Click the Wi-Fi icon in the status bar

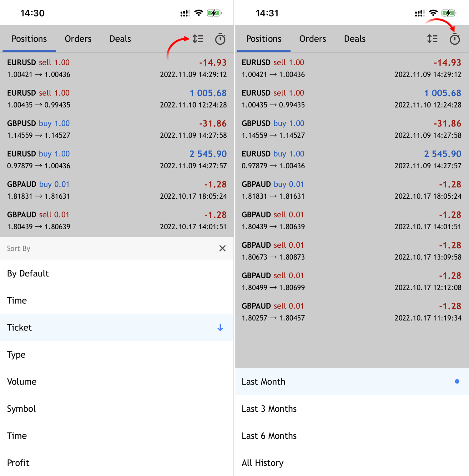199,13
